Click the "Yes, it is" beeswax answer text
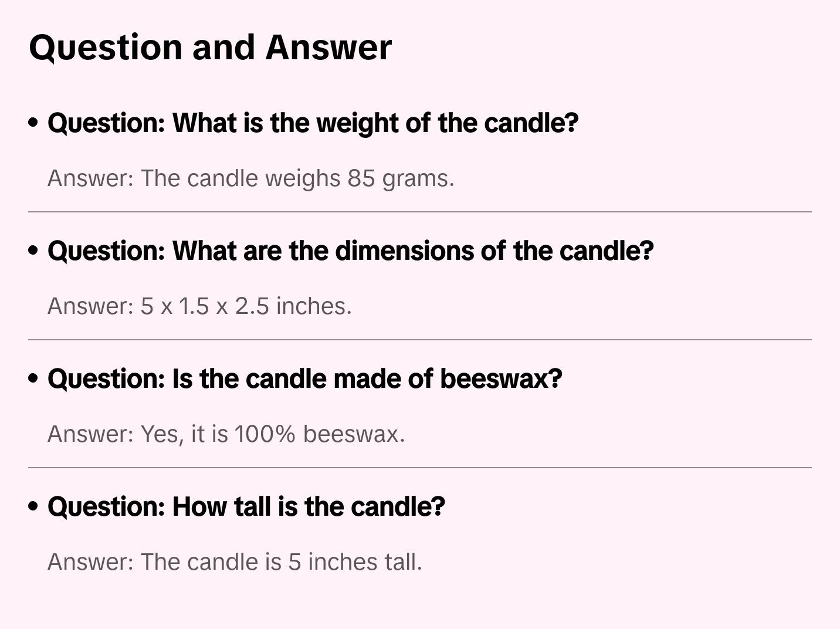Screen dimensions: 840x629 [184, 434]
